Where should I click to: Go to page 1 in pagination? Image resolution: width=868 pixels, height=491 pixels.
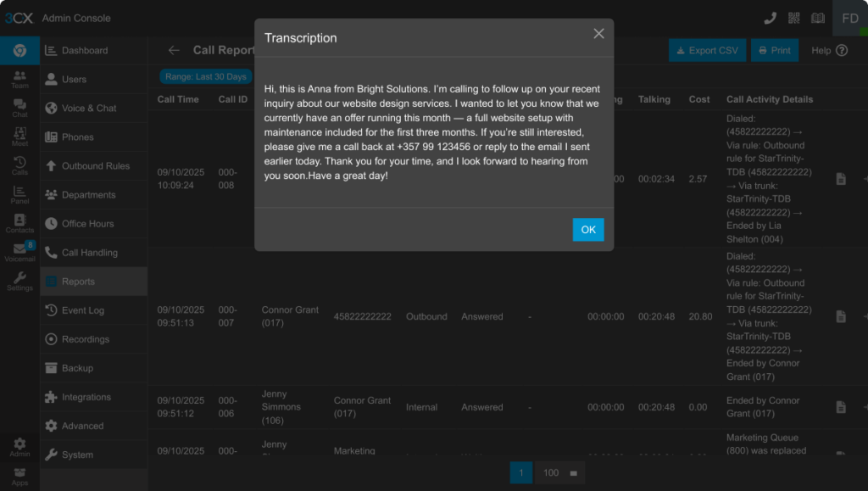click(x=520, y=472)
